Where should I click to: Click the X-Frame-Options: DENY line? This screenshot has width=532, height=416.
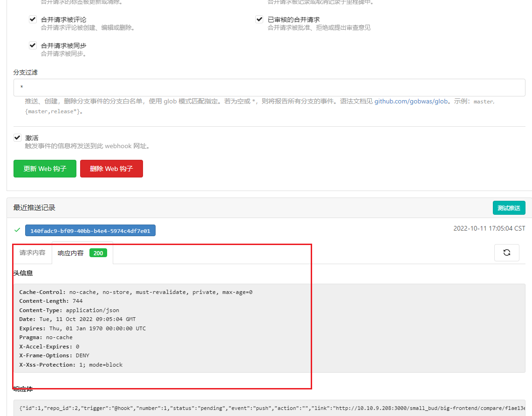55,355
